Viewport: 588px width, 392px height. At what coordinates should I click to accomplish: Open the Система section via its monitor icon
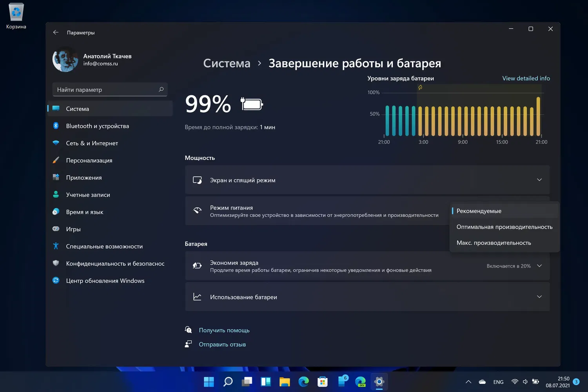56,109
